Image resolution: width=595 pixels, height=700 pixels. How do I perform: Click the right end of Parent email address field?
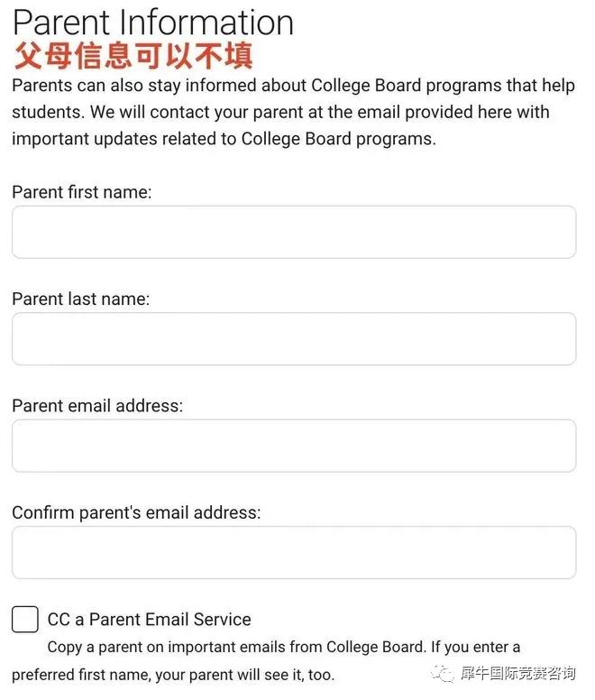tap(563, 446)
